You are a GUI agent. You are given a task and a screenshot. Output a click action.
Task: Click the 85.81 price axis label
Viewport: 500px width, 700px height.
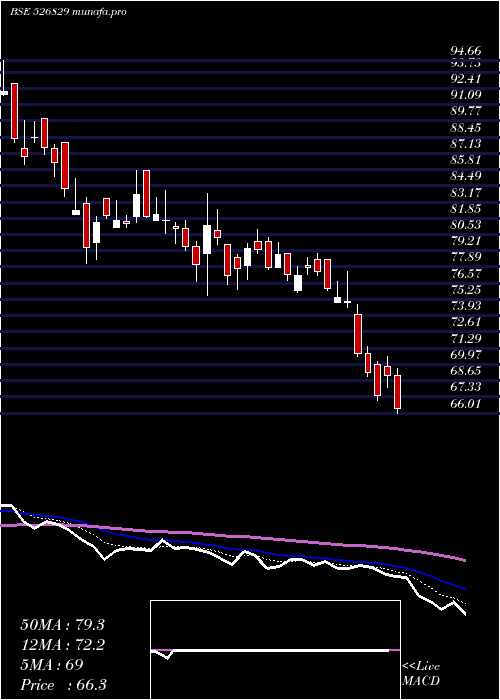pyautogui.click(x=466, y=160)
